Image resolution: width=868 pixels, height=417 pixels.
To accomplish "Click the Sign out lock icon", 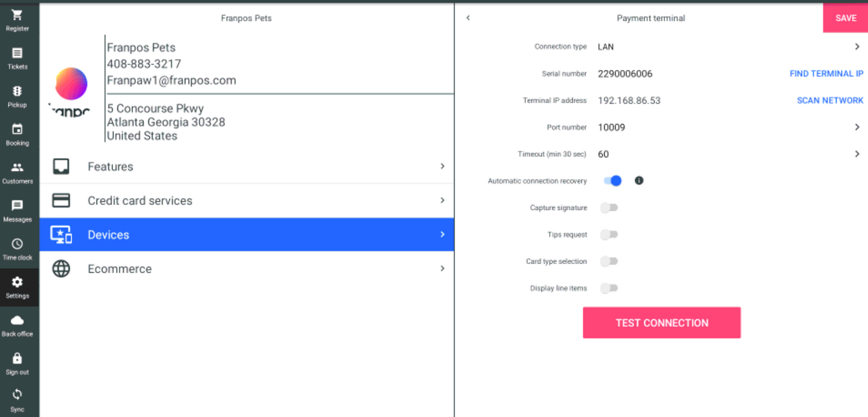I will pyautogui.click(x=17, y=359).
